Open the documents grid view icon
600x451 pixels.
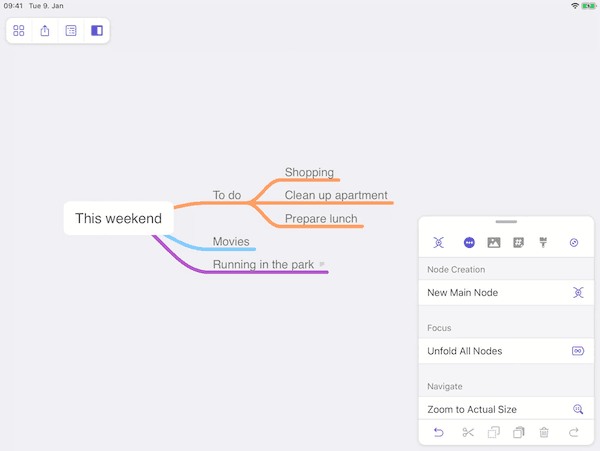tap(19, 31)
